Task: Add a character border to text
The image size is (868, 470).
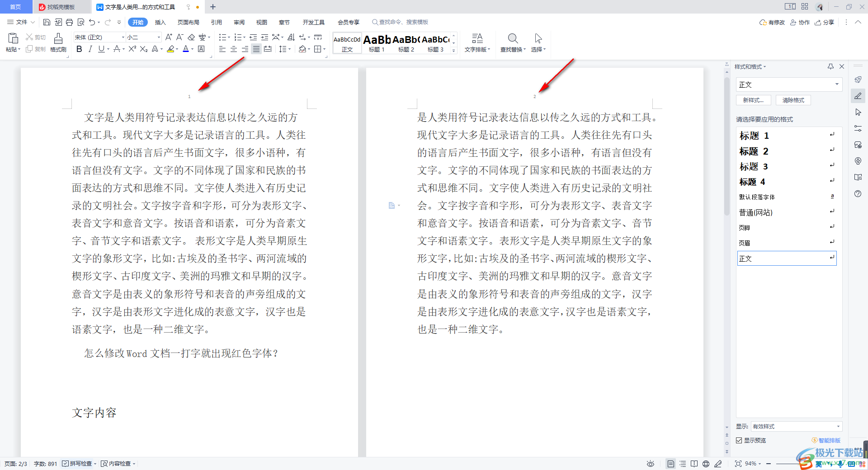Action: [202, 49]
